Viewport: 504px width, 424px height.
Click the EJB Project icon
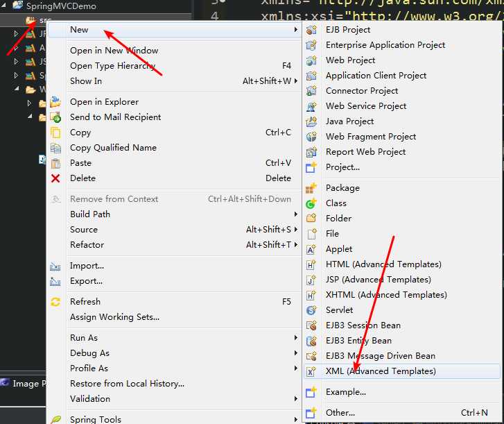(x=311, y=30)
